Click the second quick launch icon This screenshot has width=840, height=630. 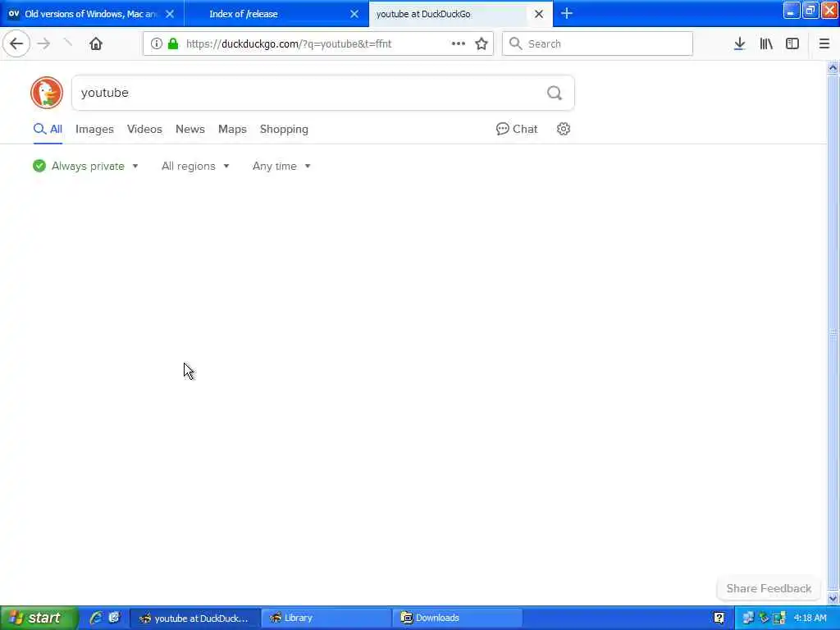pyautogui.click(x=114, y=618)
